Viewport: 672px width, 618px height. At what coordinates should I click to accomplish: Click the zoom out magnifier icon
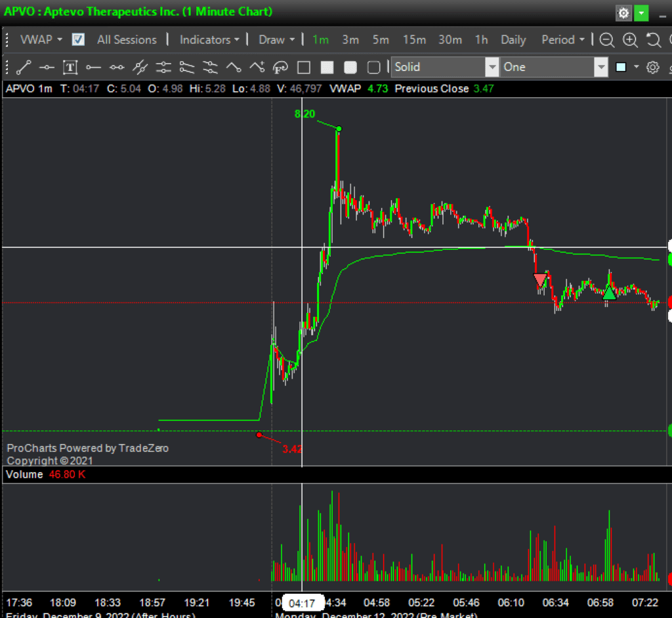pos(607,40)
